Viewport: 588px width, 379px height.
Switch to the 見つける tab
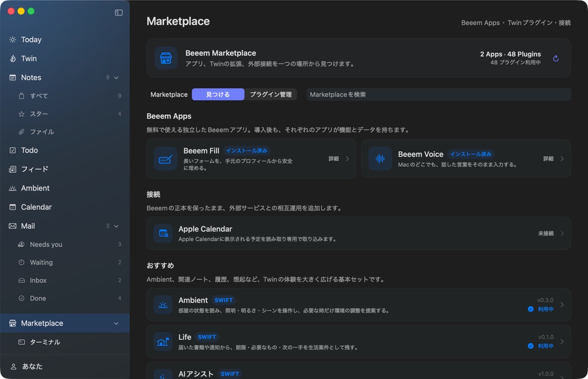click(218, 95)
